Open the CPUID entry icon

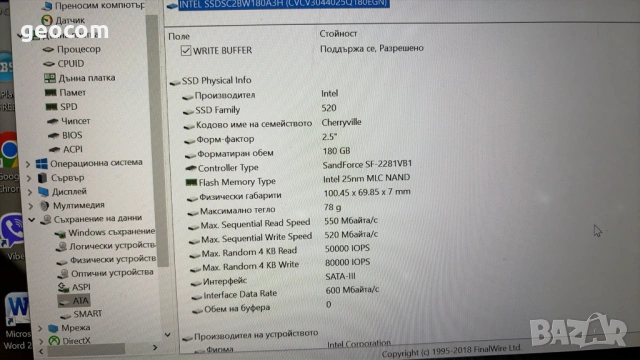tap(49, 64)
